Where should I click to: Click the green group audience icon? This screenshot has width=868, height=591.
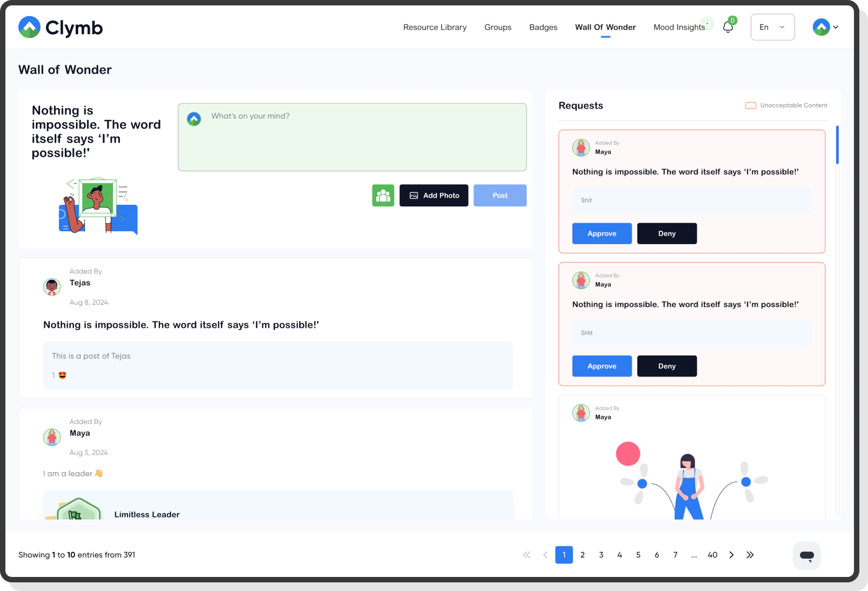pos(383,196)
